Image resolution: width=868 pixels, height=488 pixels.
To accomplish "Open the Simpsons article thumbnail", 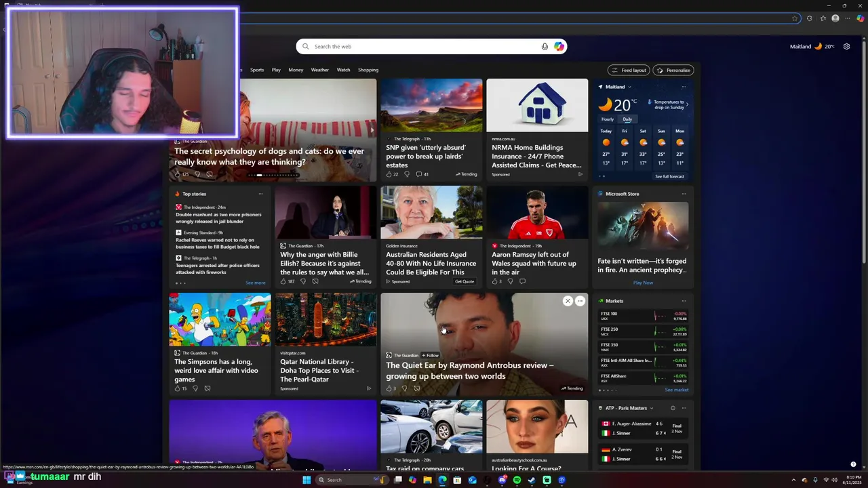I will click(220, 319).
